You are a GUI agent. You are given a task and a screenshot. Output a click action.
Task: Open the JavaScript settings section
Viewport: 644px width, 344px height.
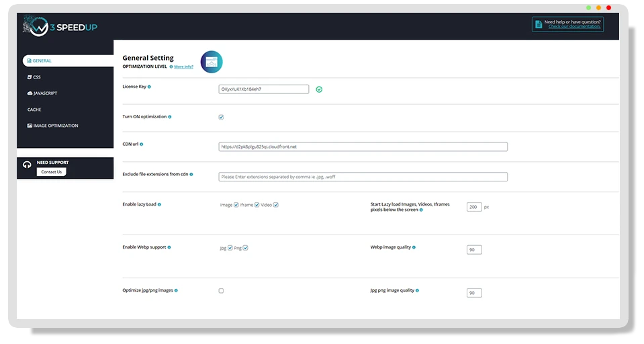pyautogui.click(x=42, y=93)
